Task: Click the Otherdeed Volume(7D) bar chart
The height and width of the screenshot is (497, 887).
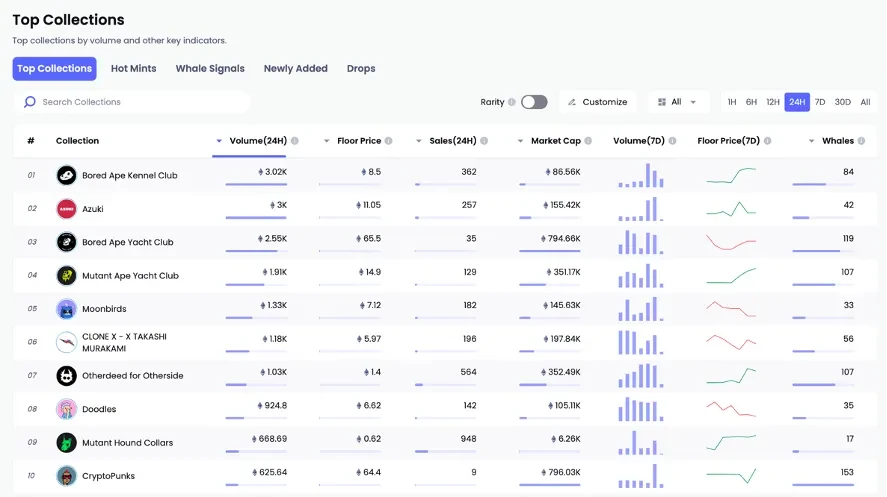Action: [641, 375]
